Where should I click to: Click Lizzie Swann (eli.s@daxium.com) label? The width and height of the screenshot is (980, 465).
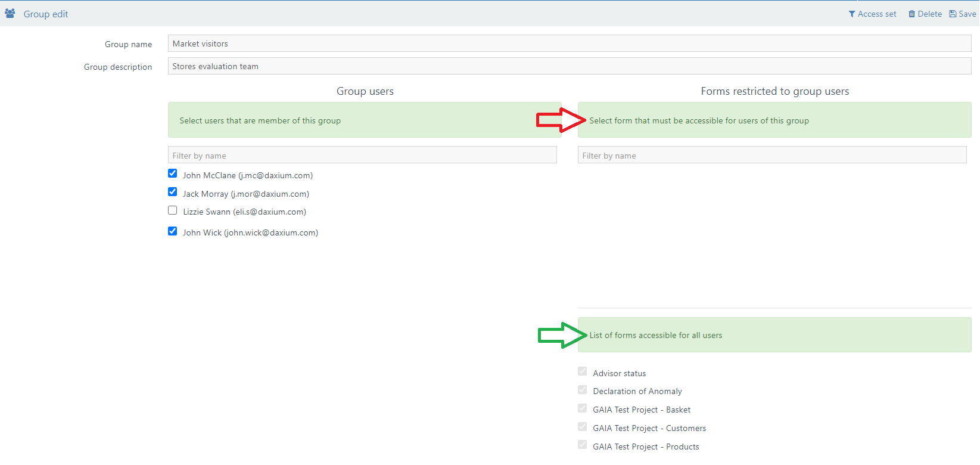pyautogui.click(x=245, y=212)
